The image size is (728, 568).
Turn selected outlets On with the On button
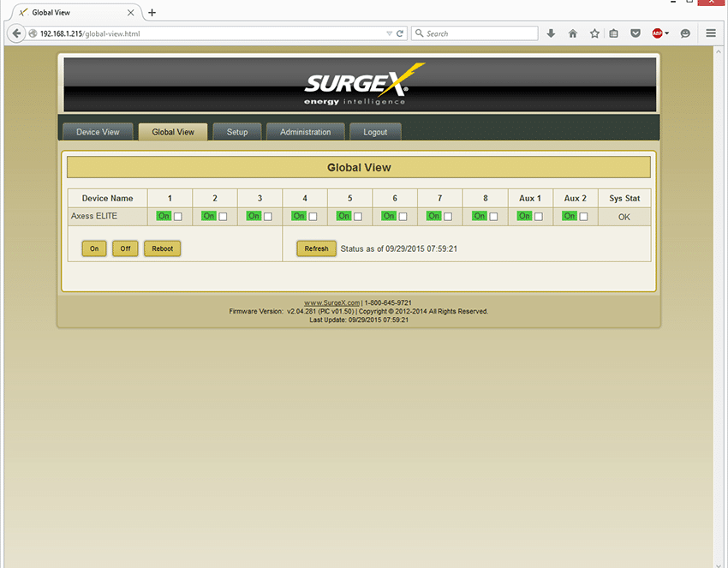pyautogui.click(x=94, y=248)
